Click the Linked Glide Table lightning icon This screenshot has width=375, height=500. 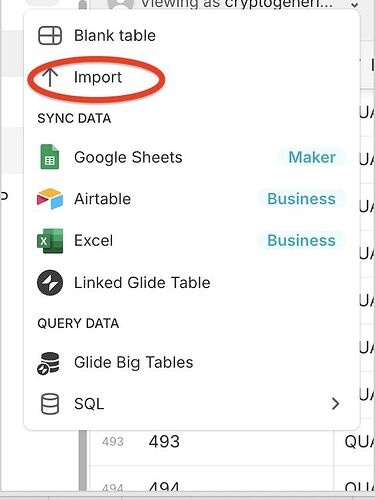pos(50,283)
